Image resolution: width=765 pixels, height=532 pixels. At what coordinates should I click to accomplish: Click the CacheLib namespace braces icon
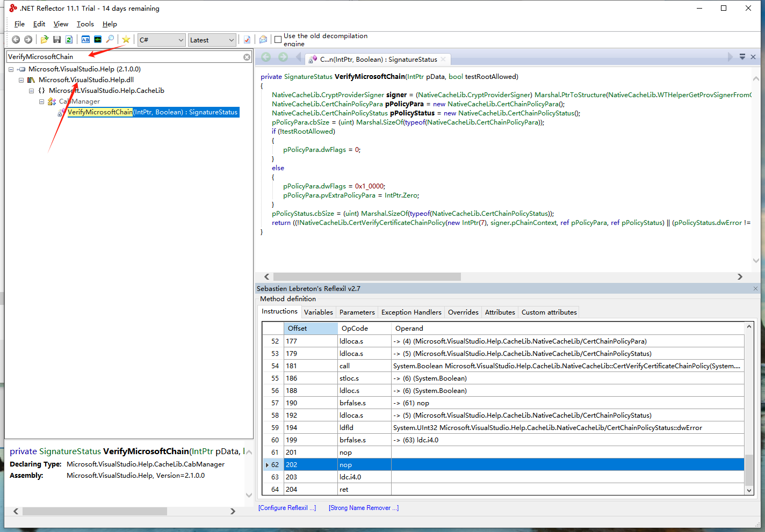(41, 91)
